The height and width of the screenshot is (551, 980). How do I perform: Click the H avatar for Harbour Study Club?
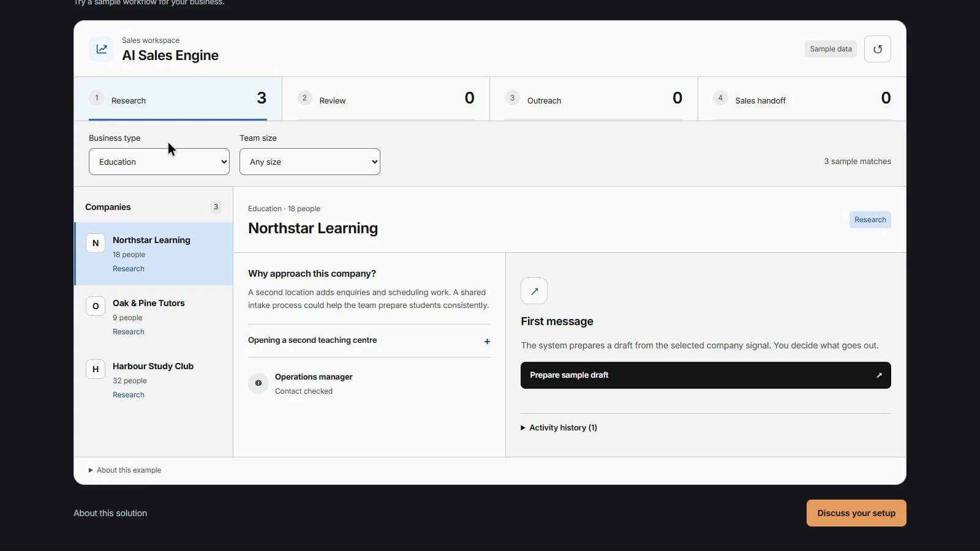96,369
